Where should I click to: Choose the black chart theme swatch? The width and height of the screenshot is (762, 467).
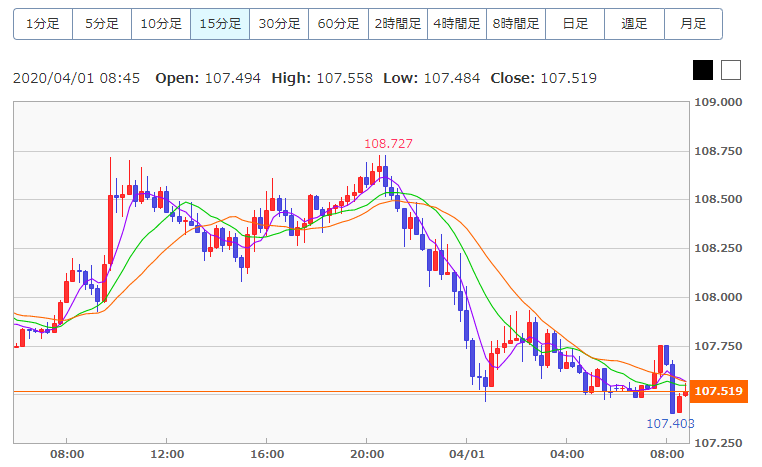[703, 70]
